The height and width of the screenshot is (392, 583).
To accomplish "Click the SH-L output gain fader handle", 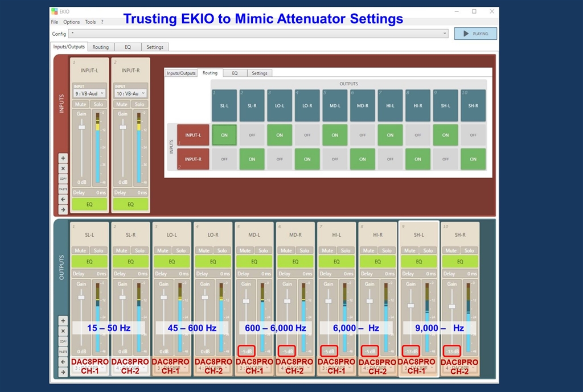I will (x=410, y=306).
